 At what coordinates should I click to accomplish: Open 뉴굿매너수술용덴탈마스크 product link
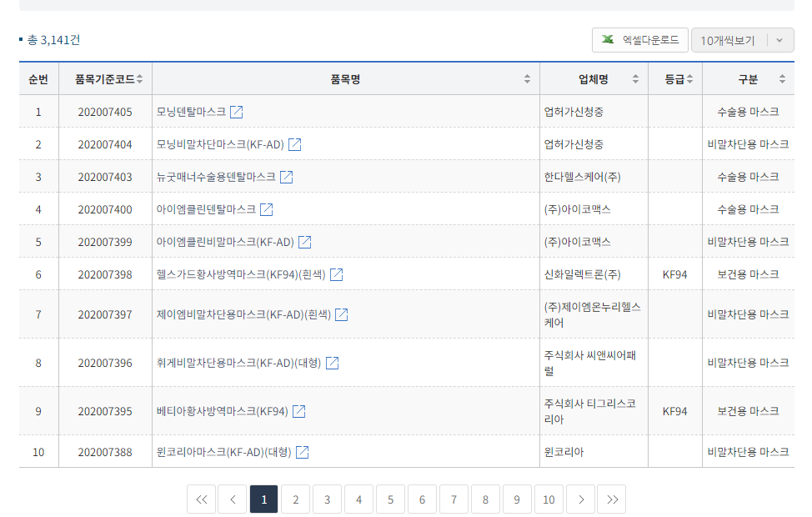pos(216,177)
